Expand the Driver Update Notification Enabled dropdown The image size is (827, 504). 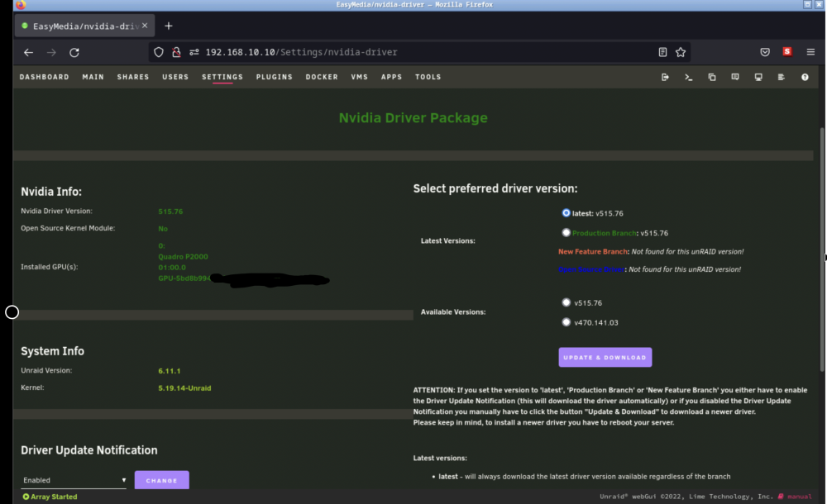point(74,480)
